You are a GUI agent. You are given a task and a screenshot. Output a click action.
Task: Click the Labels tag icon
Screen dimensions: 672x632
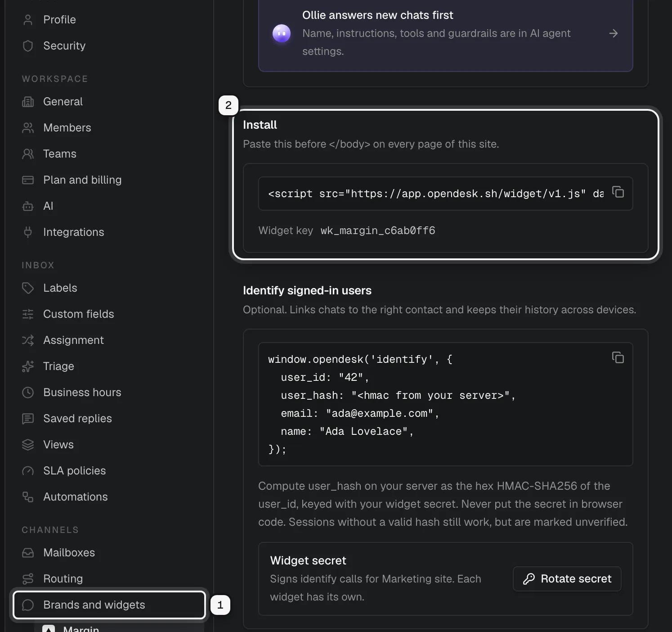tap(28, 288)
